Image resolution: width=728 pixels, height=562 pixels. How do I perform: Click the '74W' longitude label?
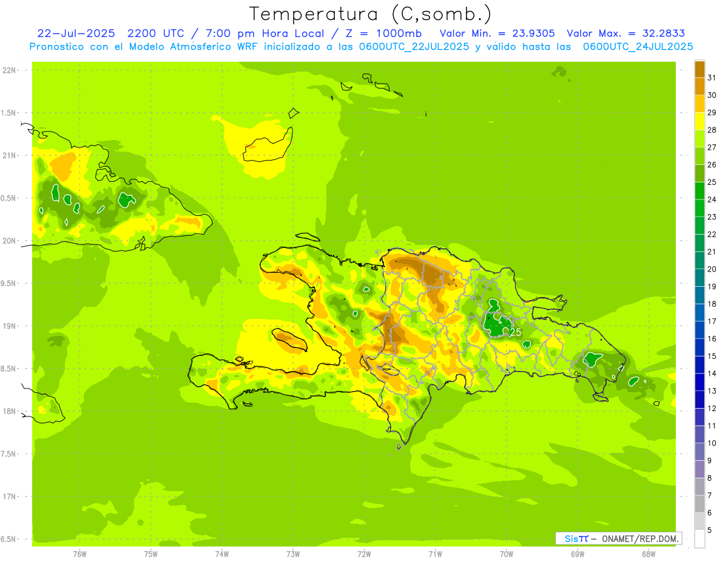(222, 554)
